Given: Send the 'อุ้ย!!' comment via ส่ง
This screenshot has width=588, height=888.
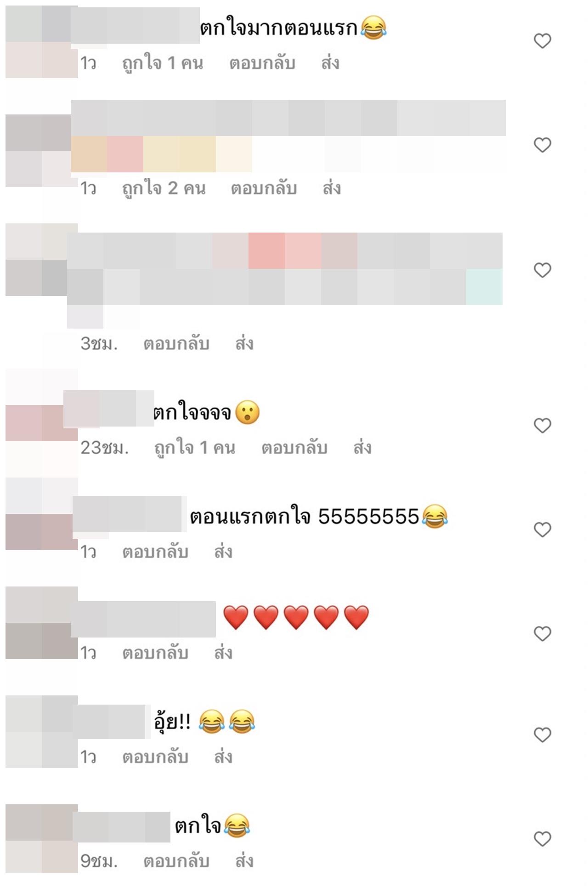Looking at the screenshot, I should [223, 756].
